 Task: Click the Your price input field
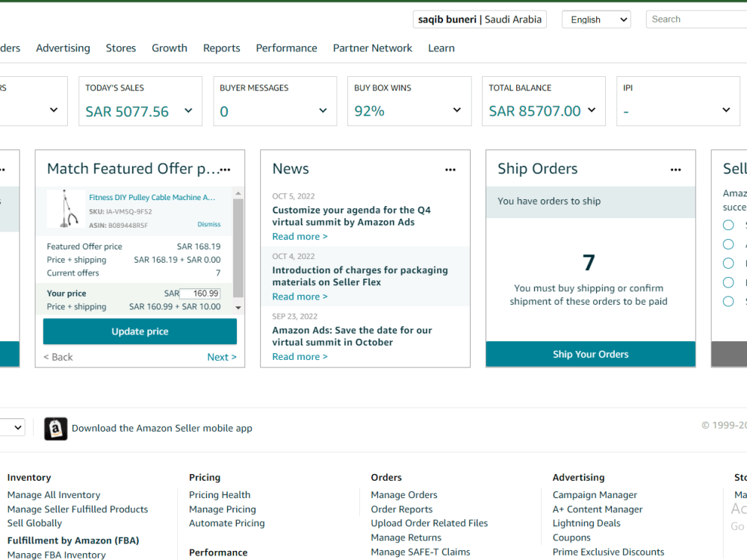coord(199,293)
